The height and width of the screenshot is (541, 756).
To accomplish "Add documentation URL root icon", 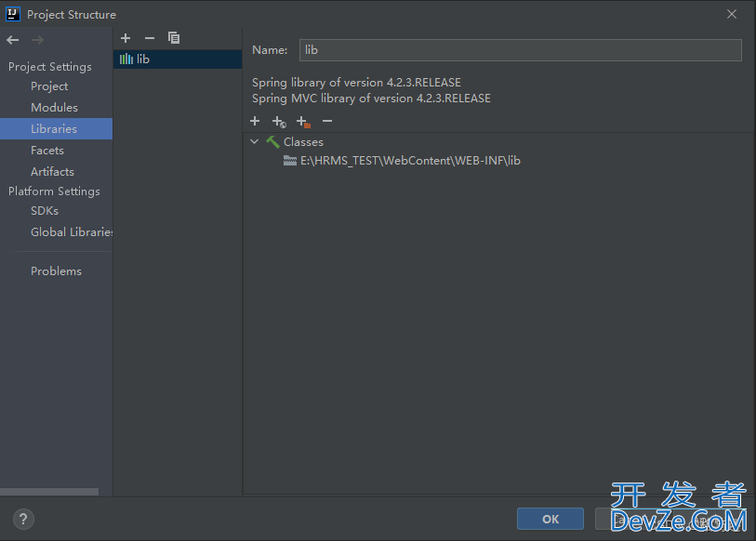I will 279,122.
